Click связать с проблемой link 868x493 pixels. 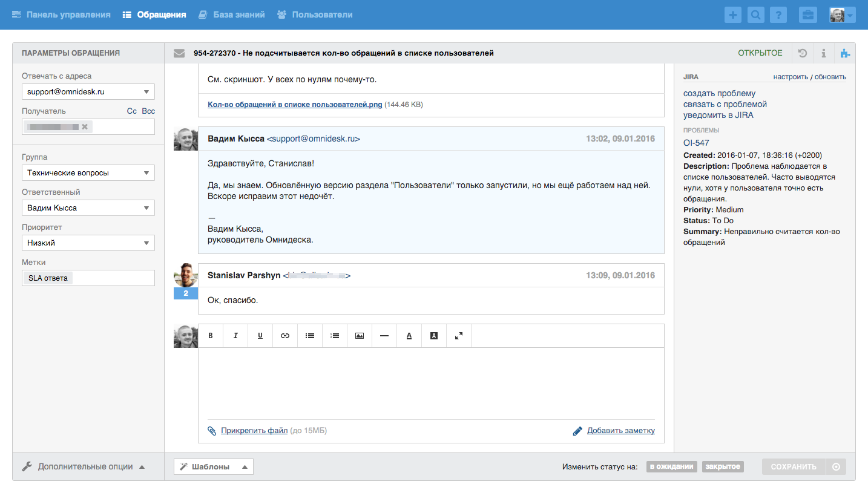[x=725, y=104]
